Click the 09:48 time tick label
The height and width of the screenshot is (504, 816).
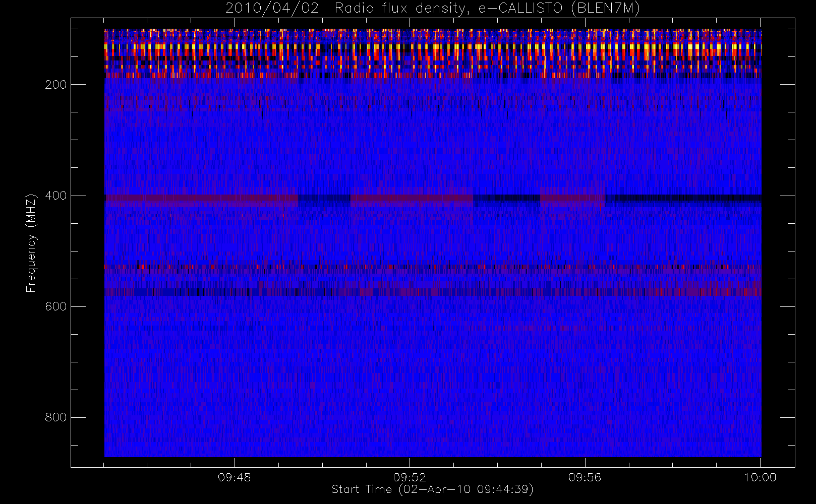[x=235, y=477]
